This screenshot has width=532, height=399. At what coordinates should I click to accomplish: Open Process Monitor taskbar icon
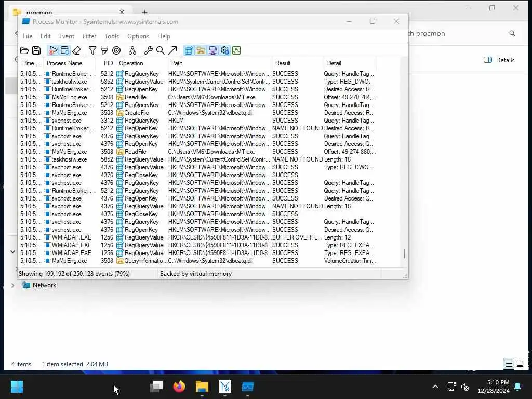coord(248,387)
